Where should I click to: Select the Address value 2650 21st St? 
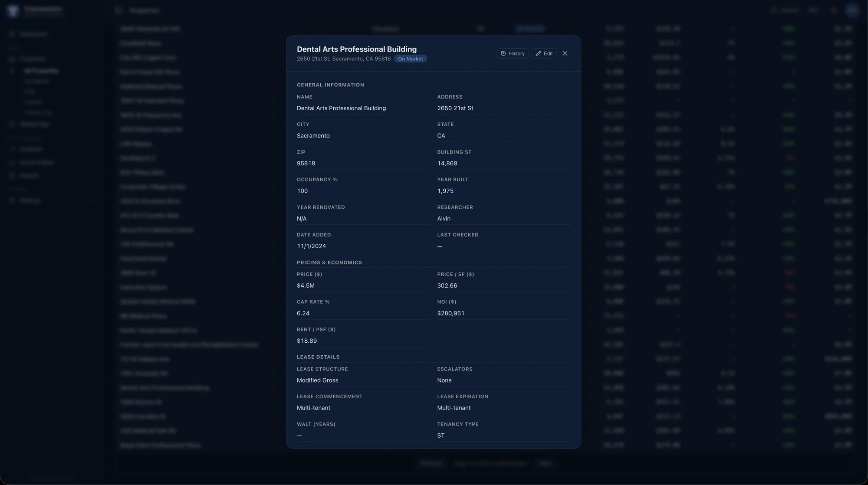pos(455,108)
